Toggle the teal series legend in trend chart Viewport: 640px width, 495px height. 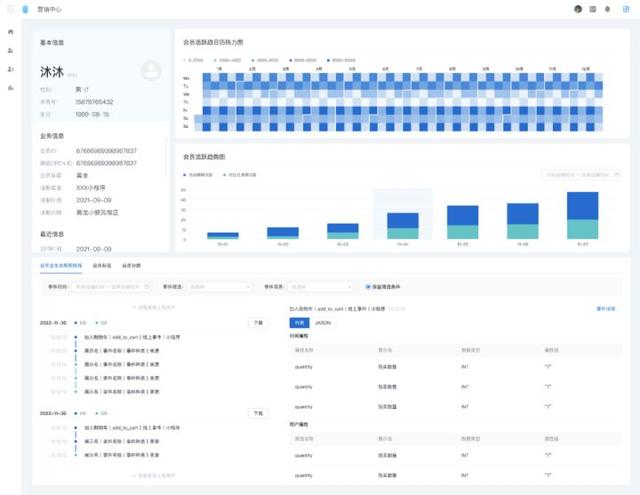[240, 175]
